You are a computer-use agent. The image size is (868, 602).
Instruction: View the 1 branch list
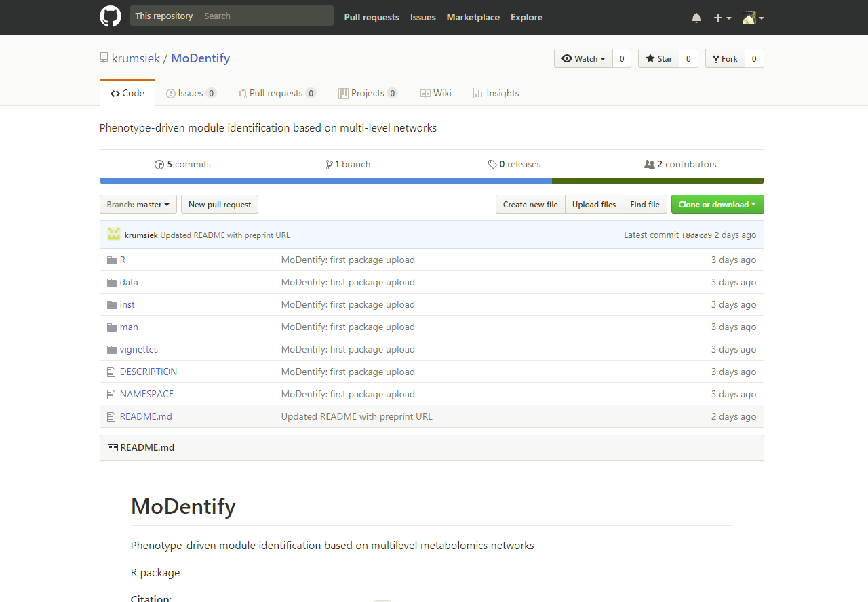tap(348, 164)
